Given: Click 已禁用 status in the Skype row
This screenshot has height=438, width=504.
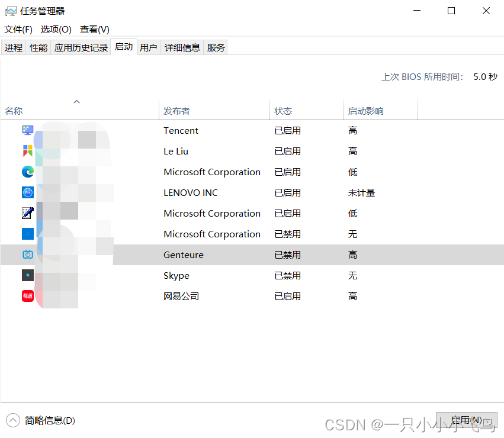Looking at the screenshot, I should click(287, 275).
